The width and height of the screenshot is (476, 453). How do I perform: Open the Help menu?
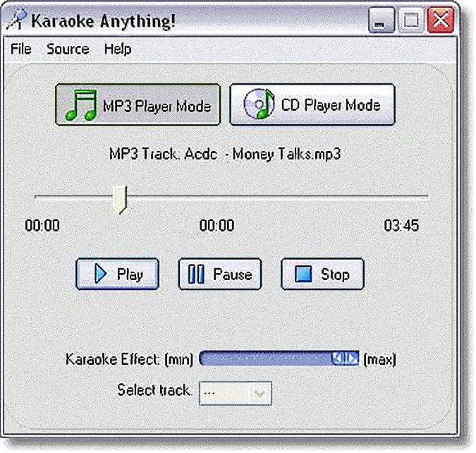(x=118, y=49)
